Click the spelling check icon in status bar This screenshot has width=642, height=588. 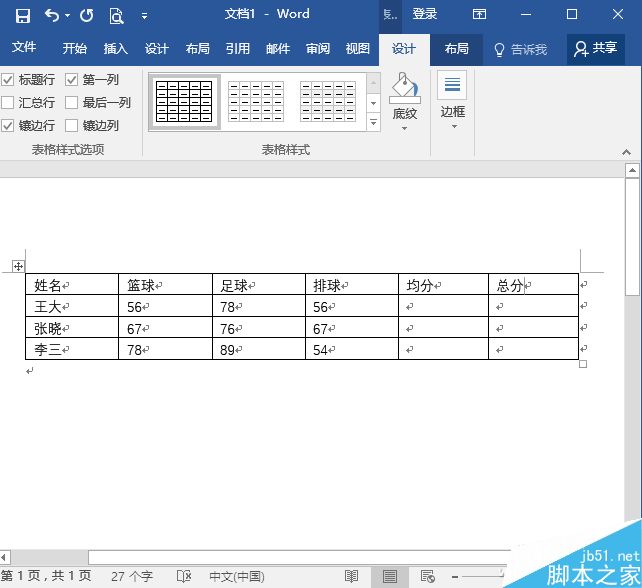coord(184,576)
